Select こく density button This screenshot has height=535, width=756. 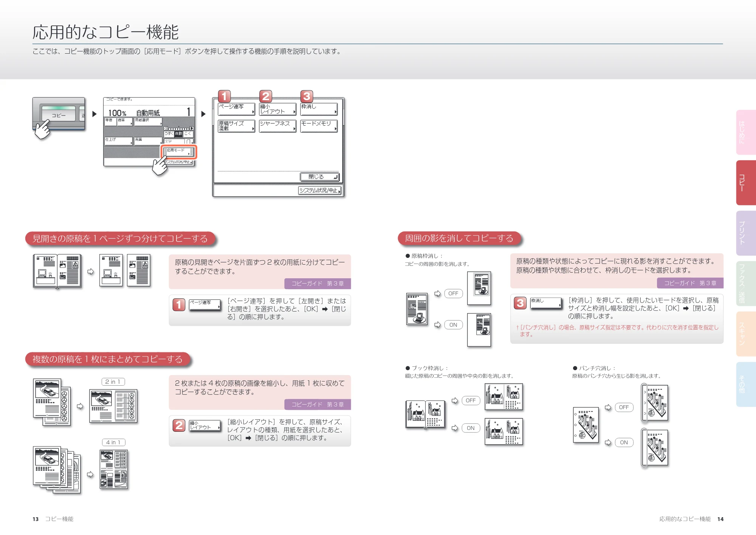(x=188, y=134)
